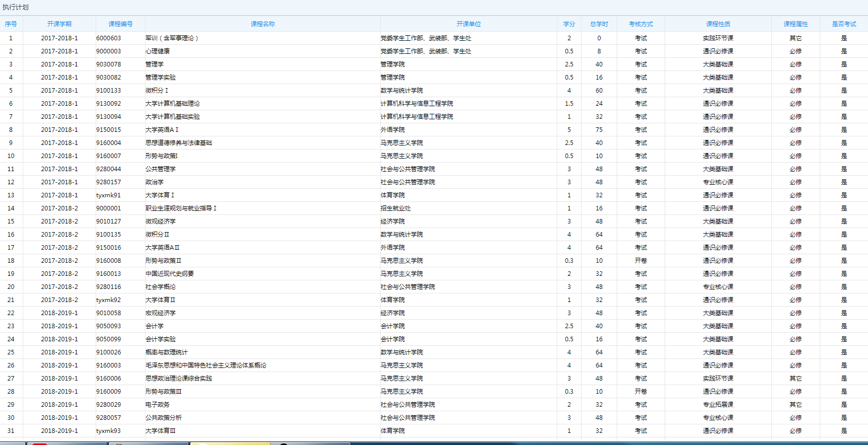
Task: Click course code 9160009
Action: [x=109, y=392]
